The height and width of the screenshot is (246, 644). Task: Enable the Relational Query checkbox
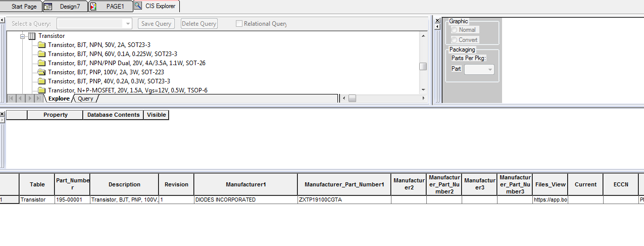pyautogui.click(x=239, y=24)
